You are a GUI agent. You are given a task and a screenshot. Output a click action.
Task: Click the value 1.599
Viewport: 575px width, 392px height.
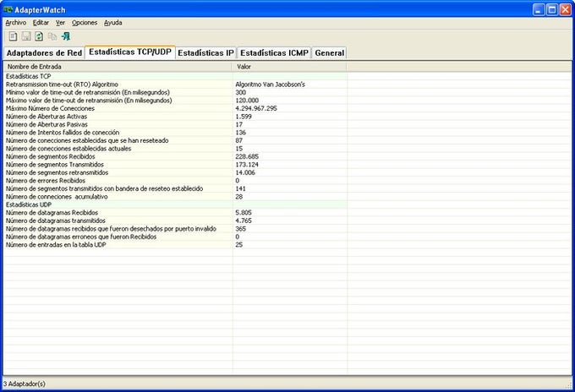click(x=244, y=117)
